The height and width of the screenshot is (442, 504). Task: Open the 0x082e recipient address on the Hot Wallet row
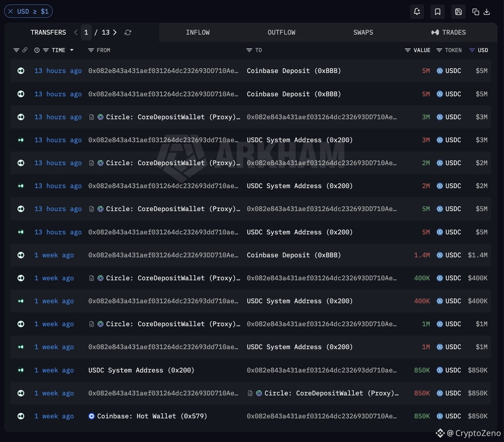coord(322,416)
